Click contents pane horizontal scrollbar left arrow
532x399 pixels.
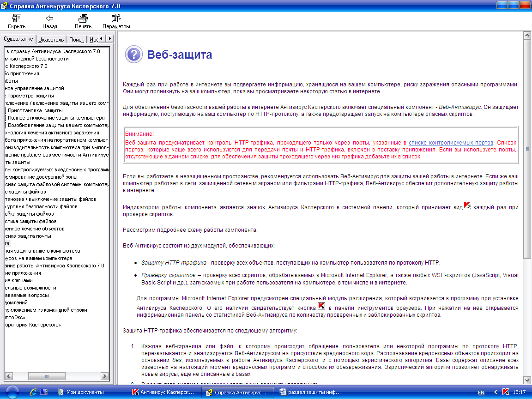click(x=9, y=376)
